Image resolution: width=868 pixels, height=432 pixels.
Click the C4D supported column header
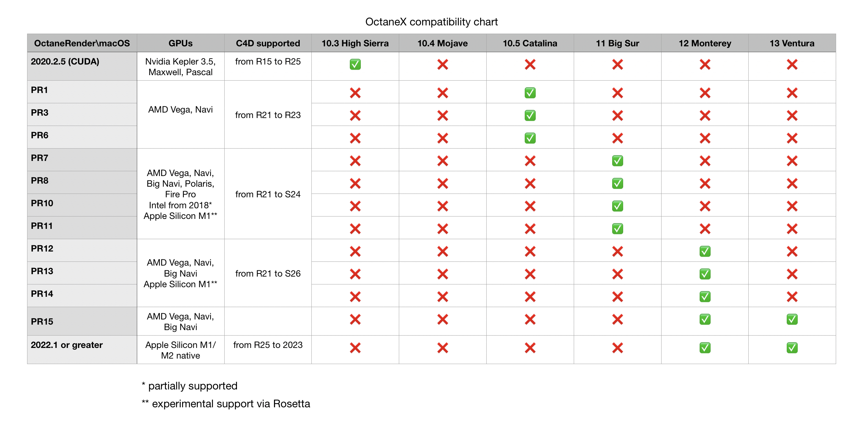(268, 43)
